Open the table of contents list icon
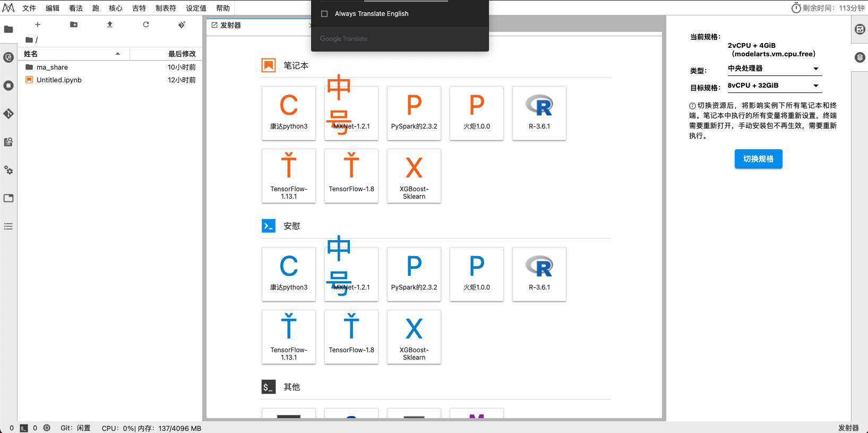Image resolution: width=868 pixels, height=433 pixels. pos(8,226)
